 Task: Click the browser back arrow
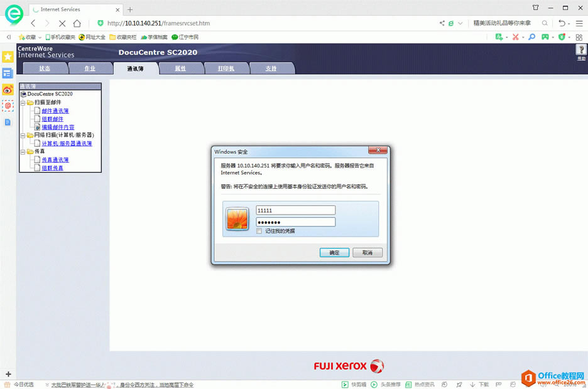[x=33, y=23]
